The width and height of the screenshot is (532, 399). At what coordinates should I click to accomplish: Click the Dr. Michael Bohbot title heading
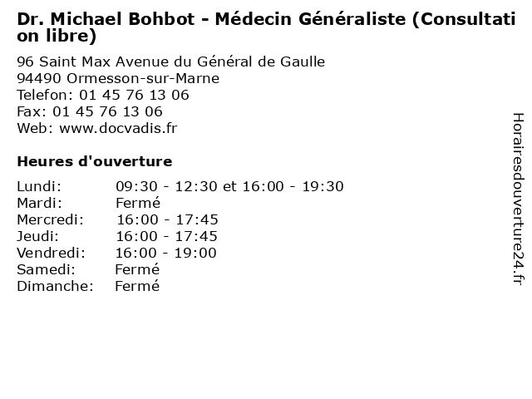[x=266, y=27]
